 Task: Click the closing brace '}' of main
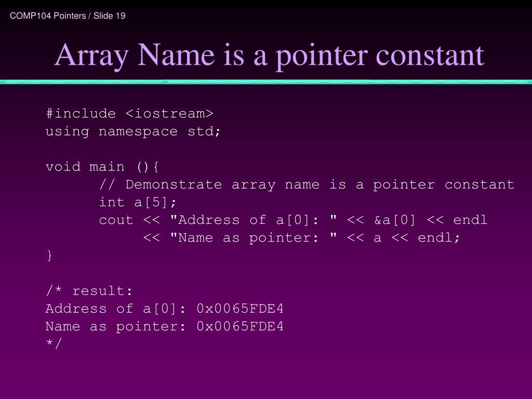[x=49, y=256]
